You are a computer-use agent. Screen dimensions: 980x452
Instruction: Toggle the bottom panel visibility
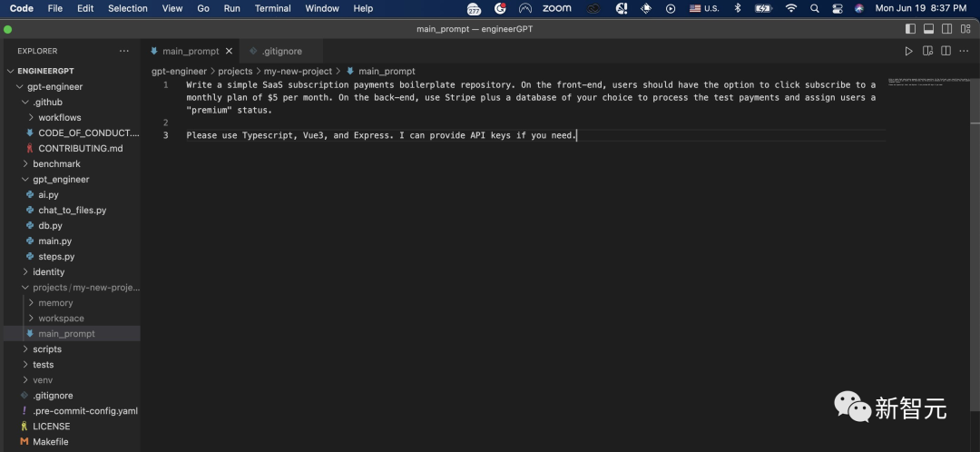928,29
